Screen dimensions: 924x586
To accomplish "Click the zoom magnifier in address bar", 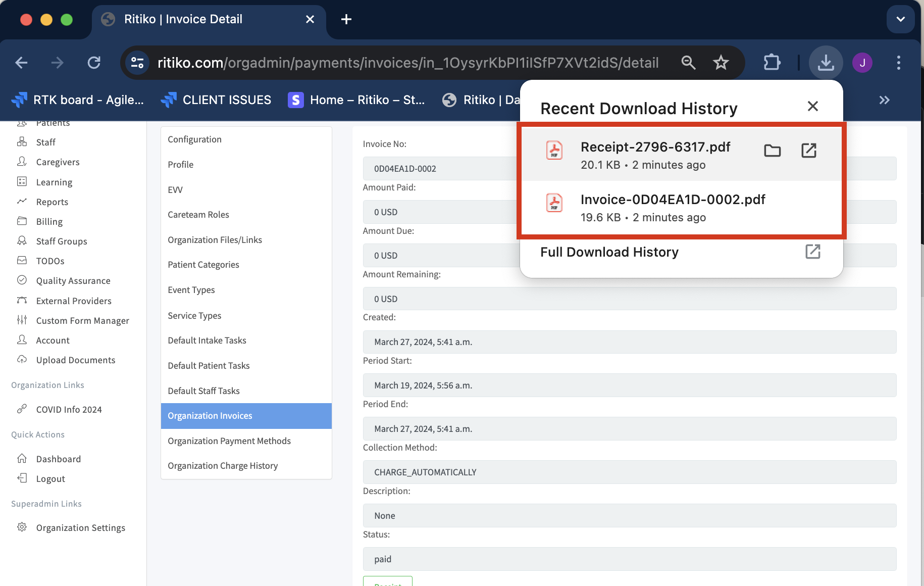I will 688,63.
